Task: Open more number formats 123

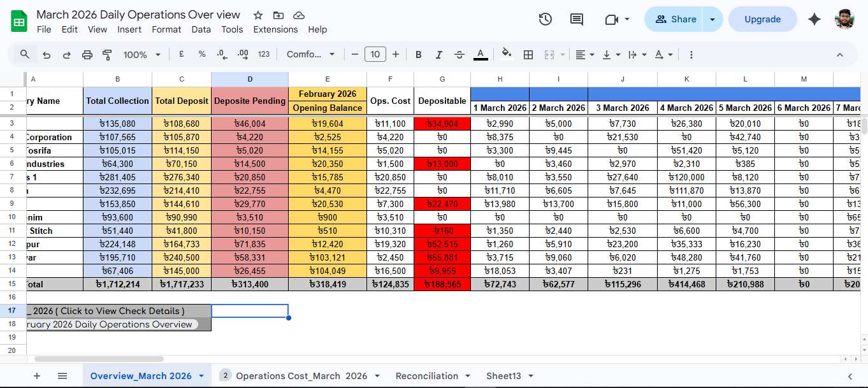Action: pos(264,54)
